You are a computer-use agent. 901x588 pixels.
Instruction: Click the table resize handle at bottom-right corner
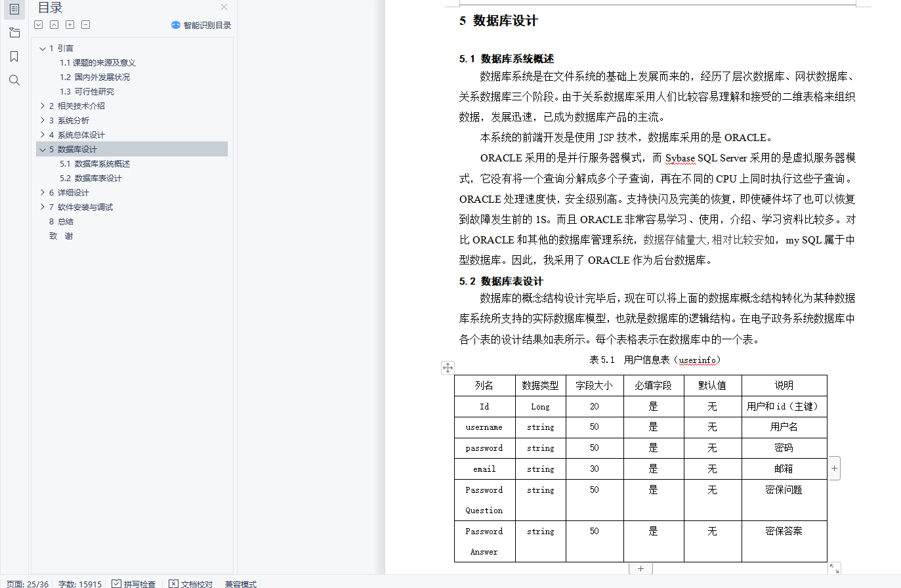click(834, 568)
